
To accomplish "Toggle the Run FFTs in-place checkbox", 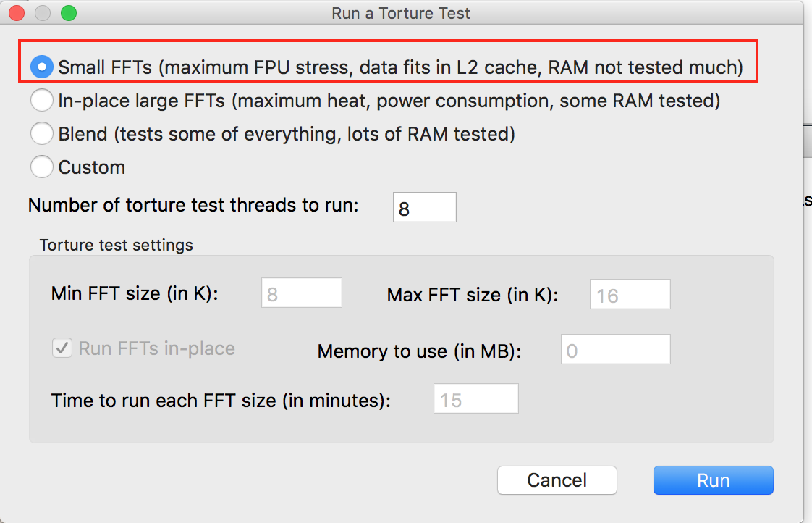I will point(62,348).
